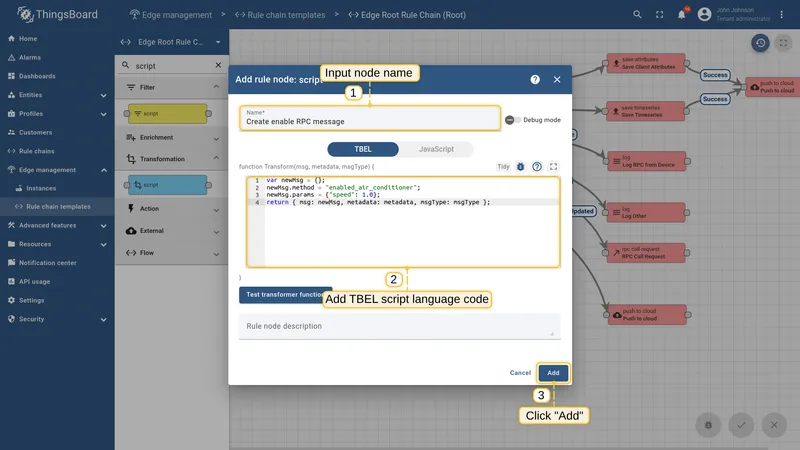
Task: Open the script editor help icon
Action: (537, 167)
